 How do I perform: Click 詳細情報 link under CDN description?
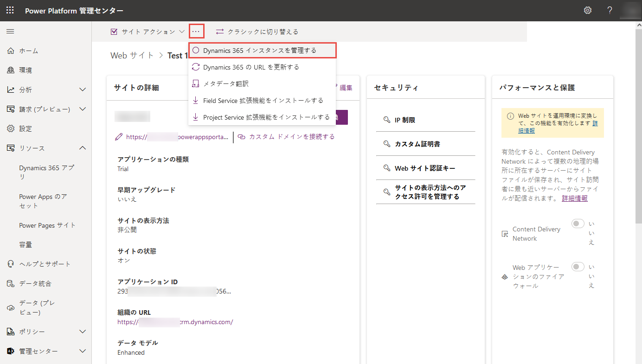pyautogui.click(x=575, y=198)
